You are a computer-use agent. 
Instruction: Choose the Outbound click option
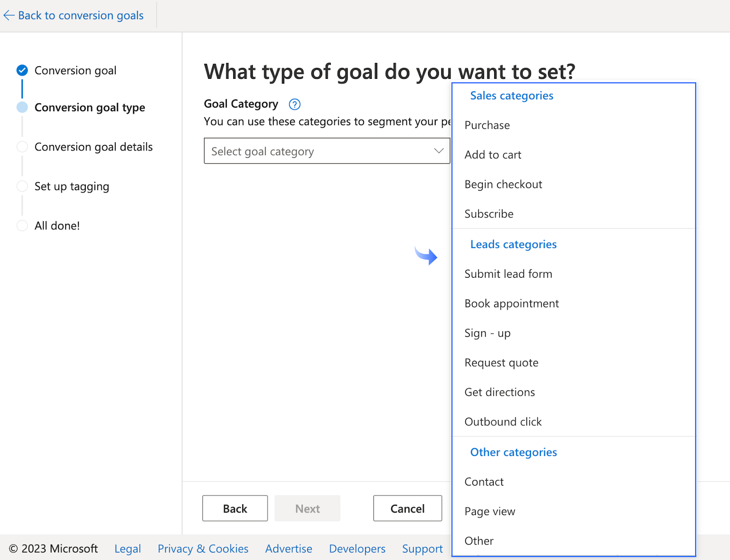(503, 422)
